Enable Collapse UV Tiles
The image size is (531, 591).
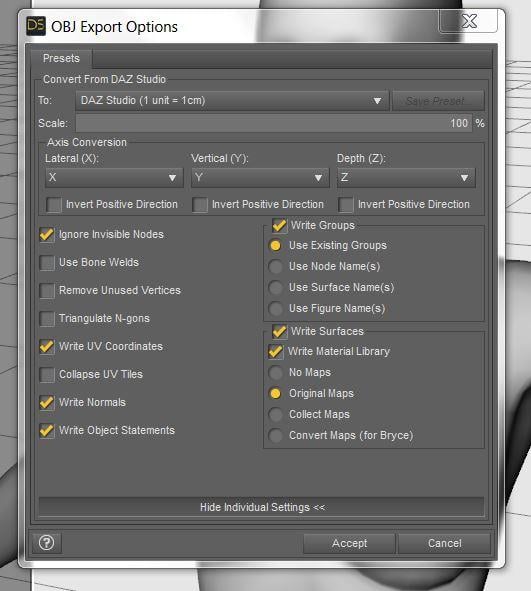click(x=47, y=375)
